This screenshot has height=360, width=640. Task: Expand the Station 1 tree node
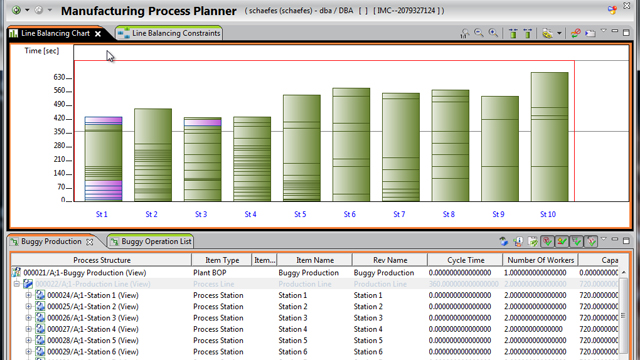pyautogui.click(x=29, y=295)
